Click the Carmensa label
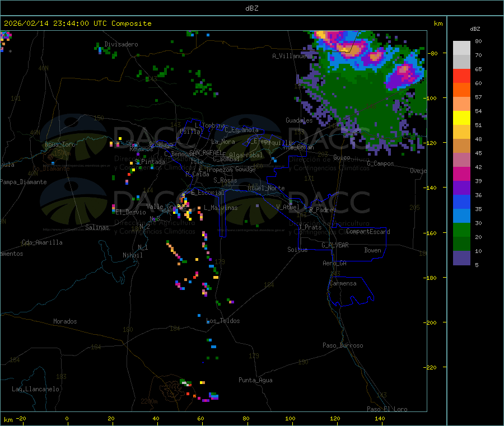 click(x=343, y=283)
